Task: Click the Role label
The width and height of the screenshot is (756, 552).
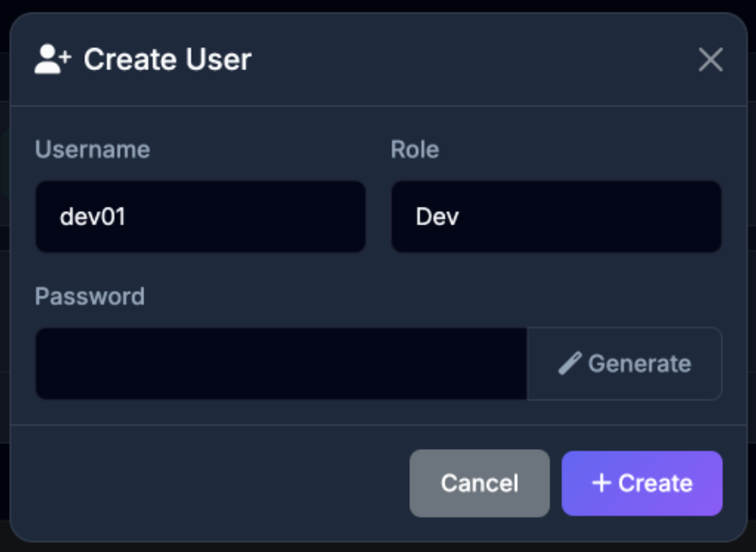Action: click(414, 149)
